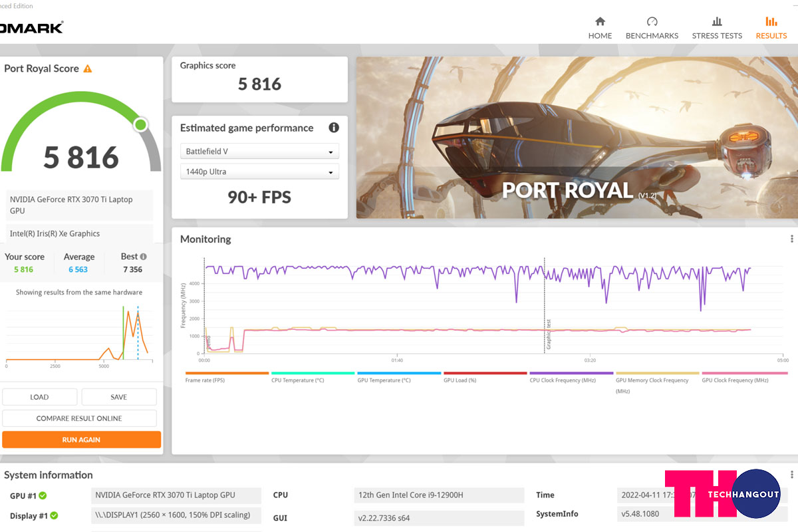
Task: Click the Graphics test marker in the chart
Action: tap(549, 334)
